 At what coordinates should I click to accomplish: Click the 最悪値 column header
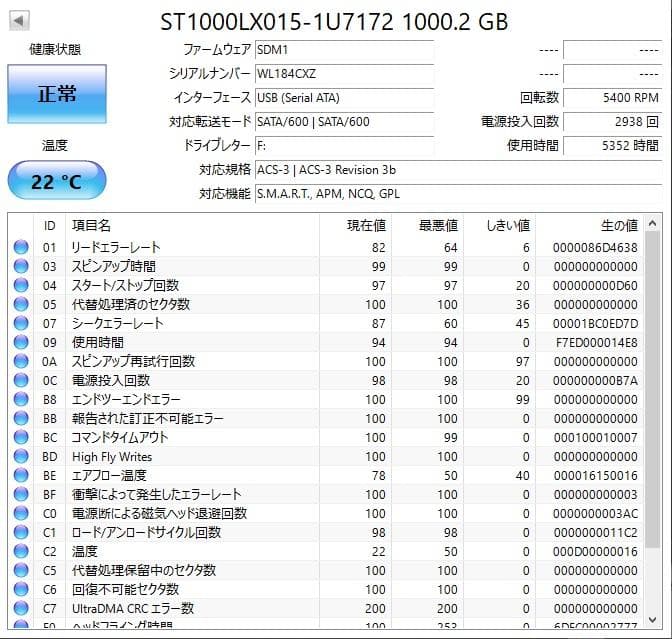pyautogui.click(x=428, y=225)
